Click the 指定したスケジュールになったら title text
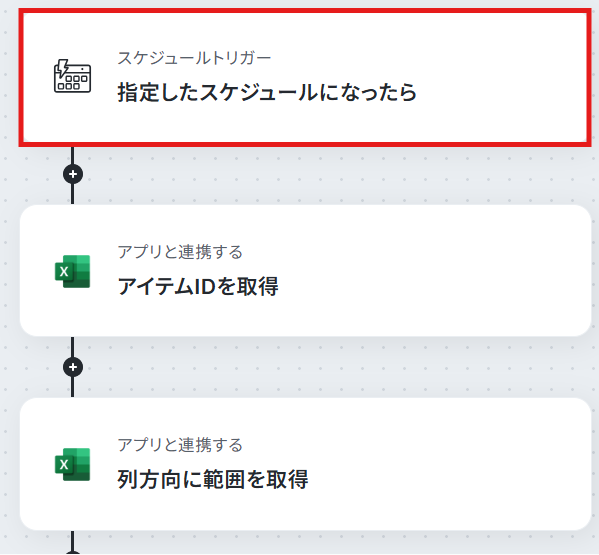This screenshot has height=555, width=599. click(x=267, y=92)
